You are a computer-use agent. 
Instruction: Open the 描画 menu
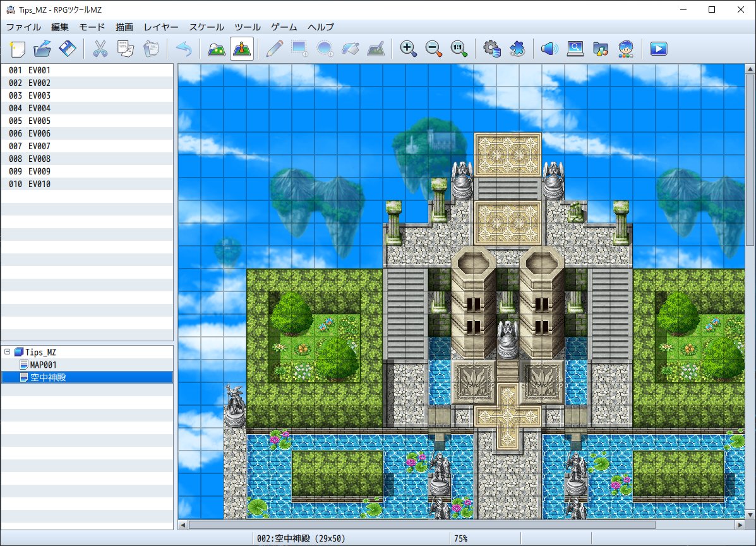point(124,27)
